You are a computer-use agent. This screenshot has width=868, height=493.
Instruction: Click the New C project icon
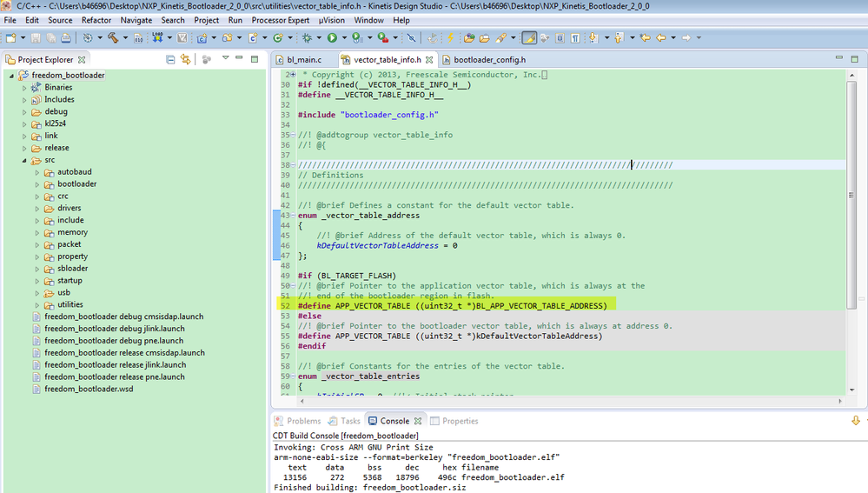tap(202, 37)
